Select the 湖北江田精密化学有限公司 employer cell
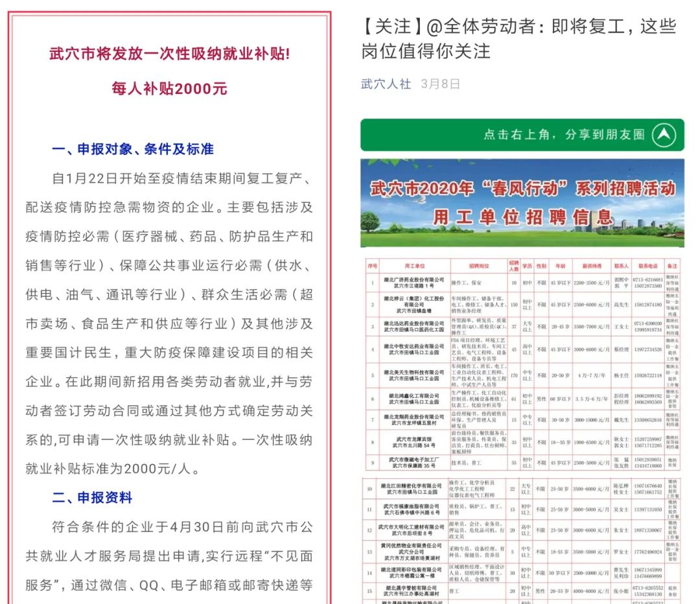This screenshot has width=700, height=604. [411, 489]
